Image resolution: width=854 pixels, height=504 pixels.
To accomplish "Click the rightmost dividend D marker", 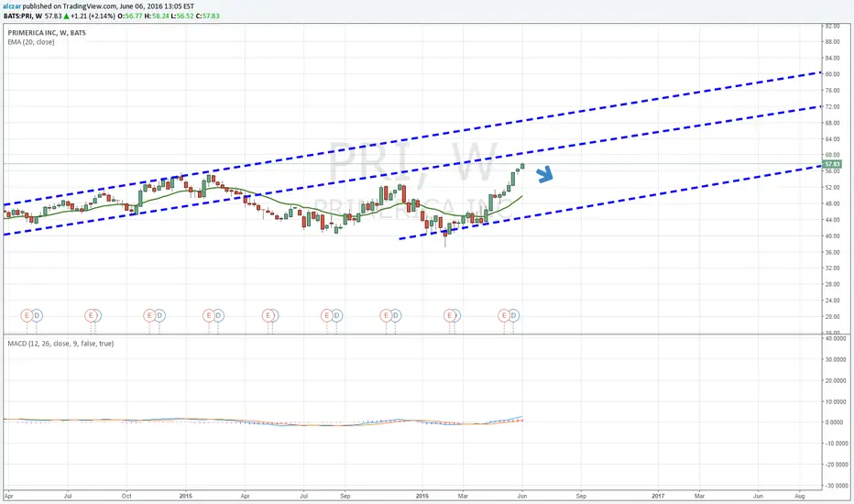I will click(514, 315).
